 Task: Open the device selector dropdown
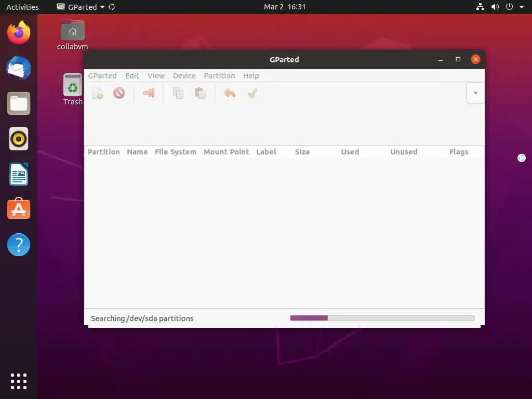pyautogui.click(x=475, y=93)
